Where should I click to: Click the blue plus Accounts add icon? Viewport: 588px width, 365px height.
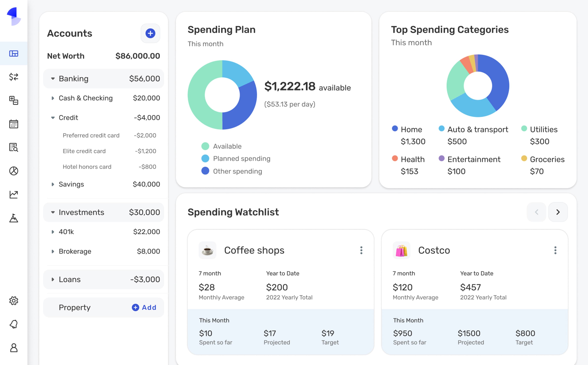pos(150,33)
